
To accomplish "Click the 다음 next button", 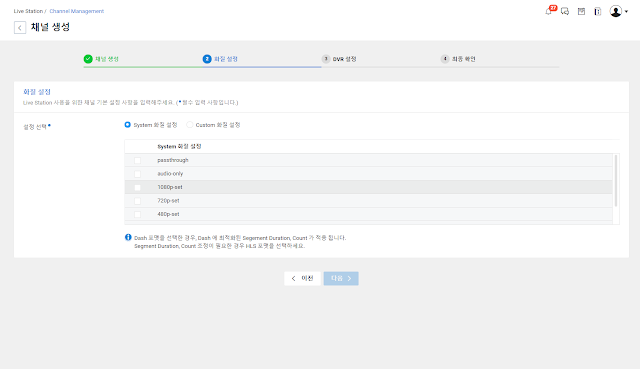I will tap(341, 278).
